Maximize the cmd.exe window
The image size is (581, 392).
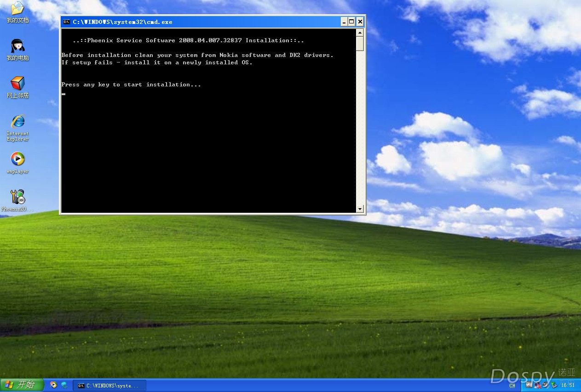click(352, 22)
